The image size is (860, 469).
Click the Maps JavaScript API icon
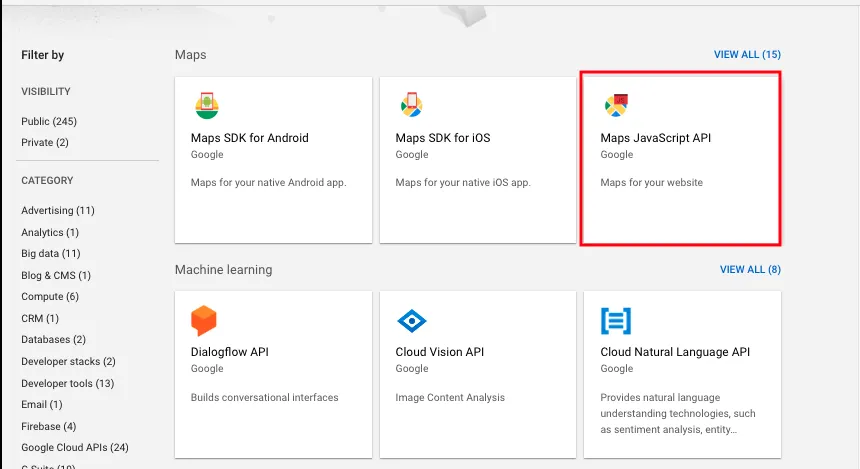tap(616, 104)
